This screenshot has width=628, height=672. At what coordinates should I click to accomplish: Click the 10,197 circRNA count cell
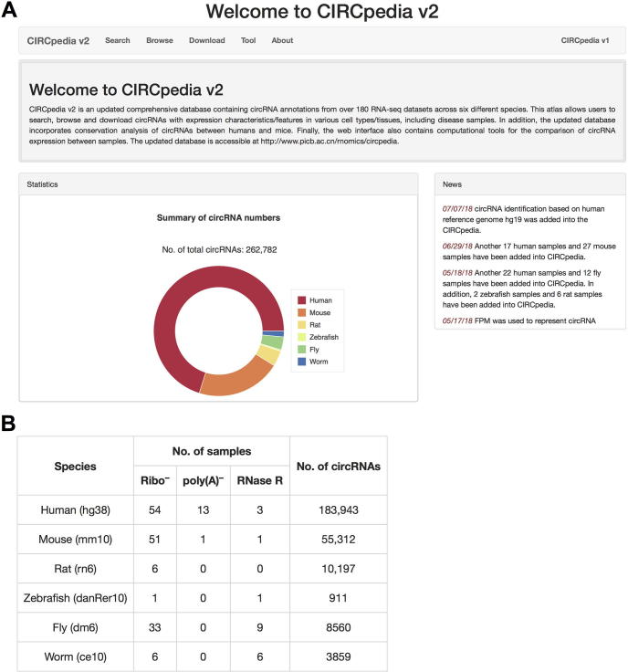point(339,569)
